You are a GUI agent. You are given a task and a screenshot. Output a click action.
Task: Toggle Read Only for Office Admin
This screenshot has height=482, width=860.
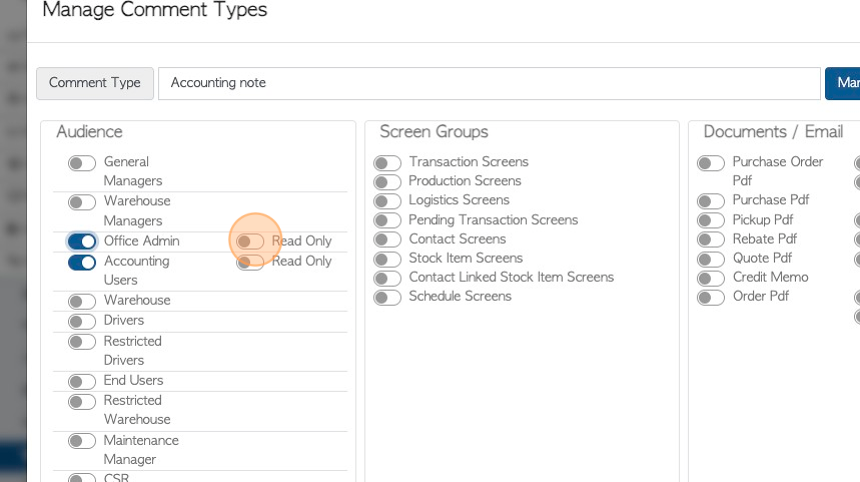coord(250,241)
